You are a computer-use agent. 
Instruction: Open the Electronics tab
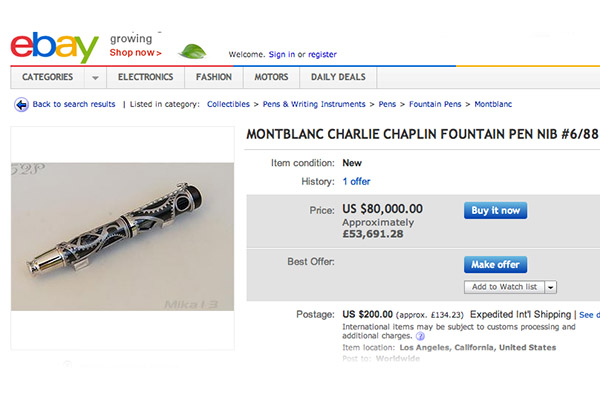(x=145, y=77)
